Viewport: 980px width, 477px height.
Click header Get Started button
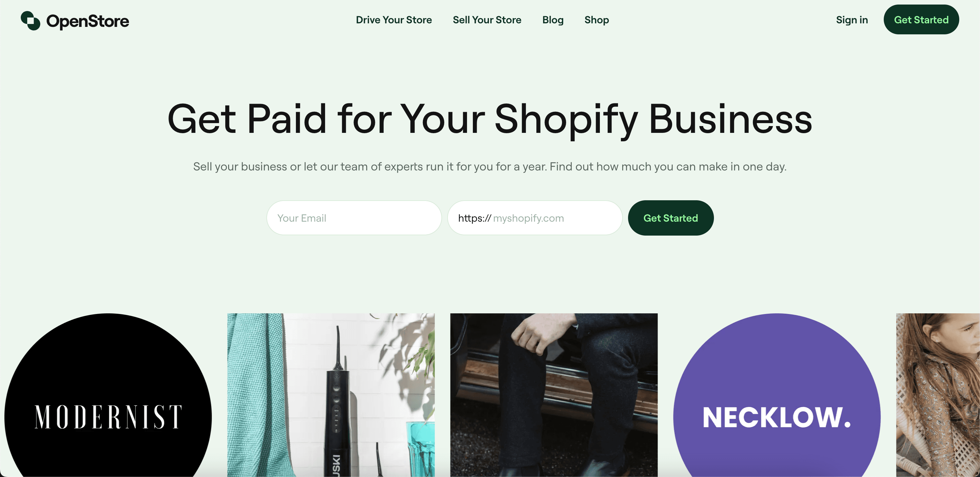click(921, 19)
